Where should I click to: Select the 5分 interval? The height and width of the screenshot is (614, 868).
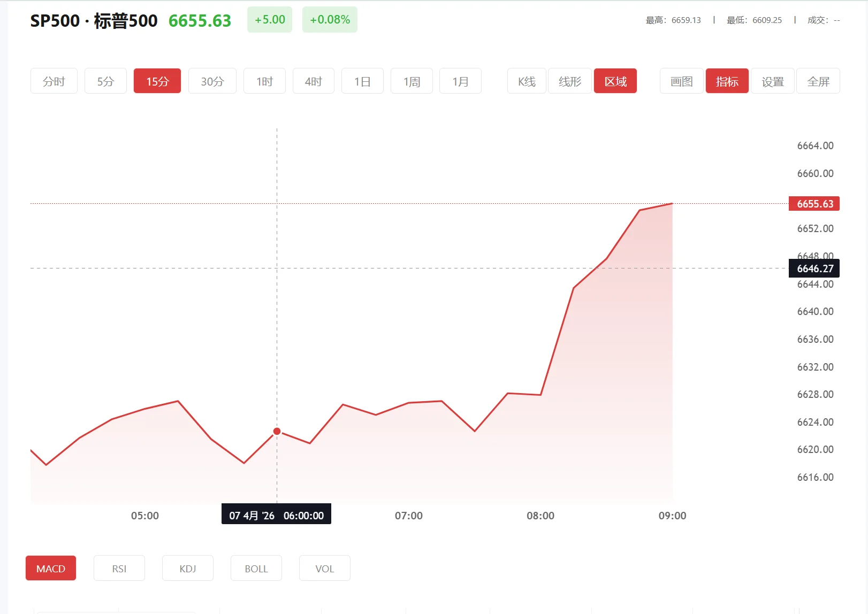[105, 81]
